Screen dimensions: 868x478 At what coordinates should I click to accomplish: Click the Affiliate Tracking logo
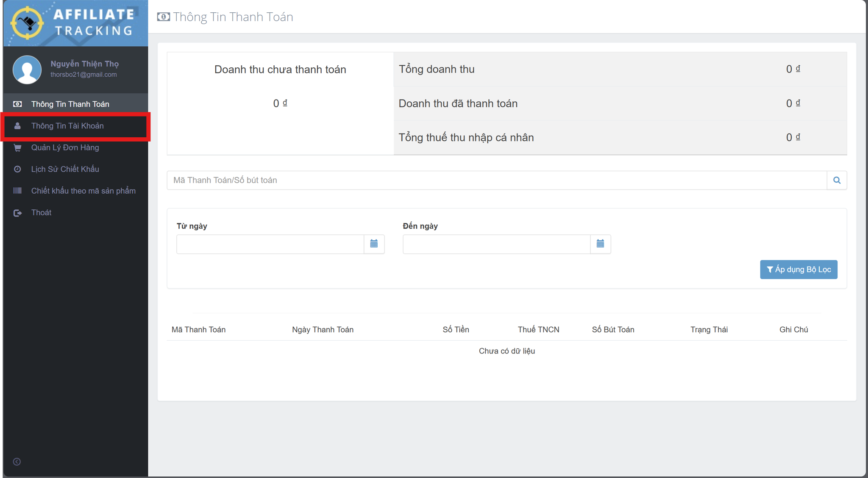pos(75,23)
